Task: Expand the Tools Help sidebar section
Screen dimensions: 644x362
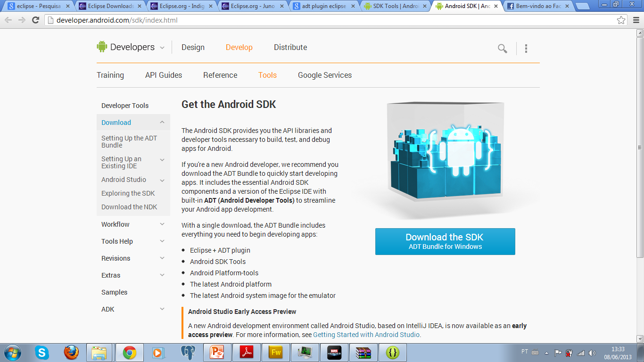Action: click(x=162, y=241)
